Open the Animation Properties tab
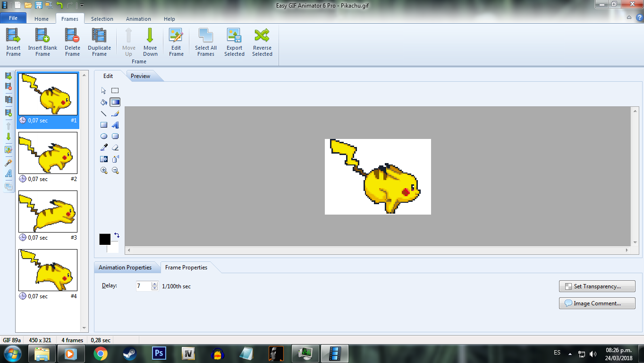This screenshot has width=644, height=363. click(x=125, y=268)
